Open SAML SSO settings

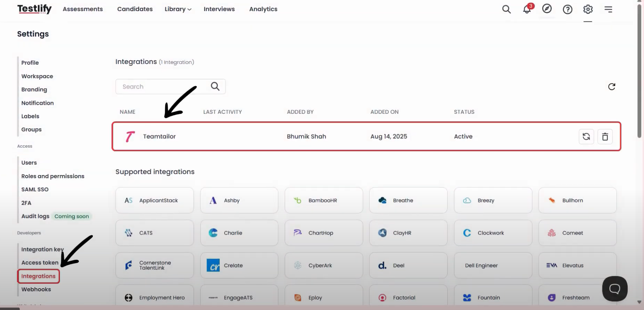click(x=35, y=189)
